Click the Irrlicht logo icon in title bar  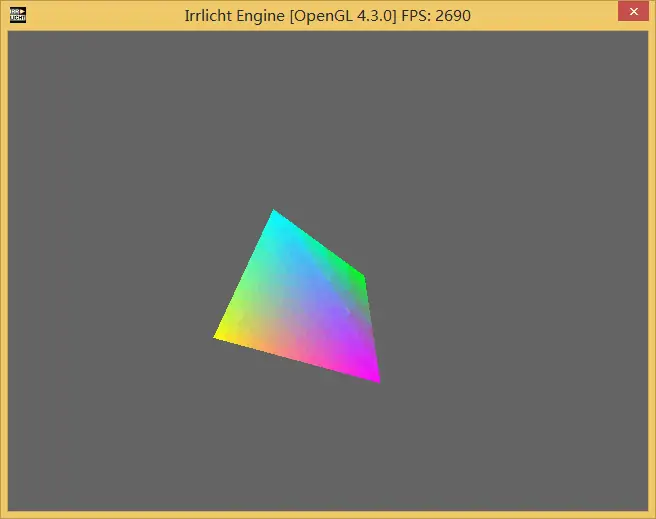[17, 15]
